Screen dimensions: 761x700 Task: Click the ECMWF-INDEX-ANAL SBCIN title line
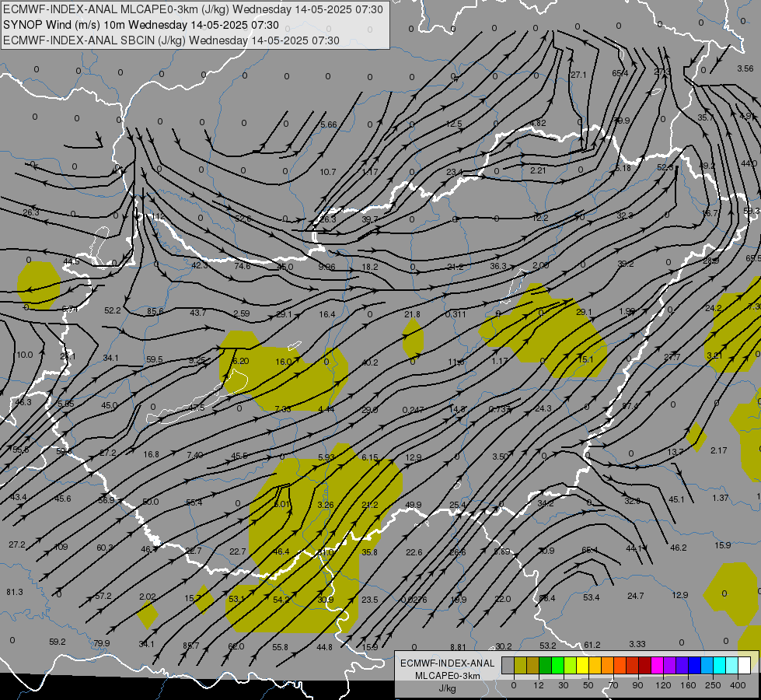[171, 40]
